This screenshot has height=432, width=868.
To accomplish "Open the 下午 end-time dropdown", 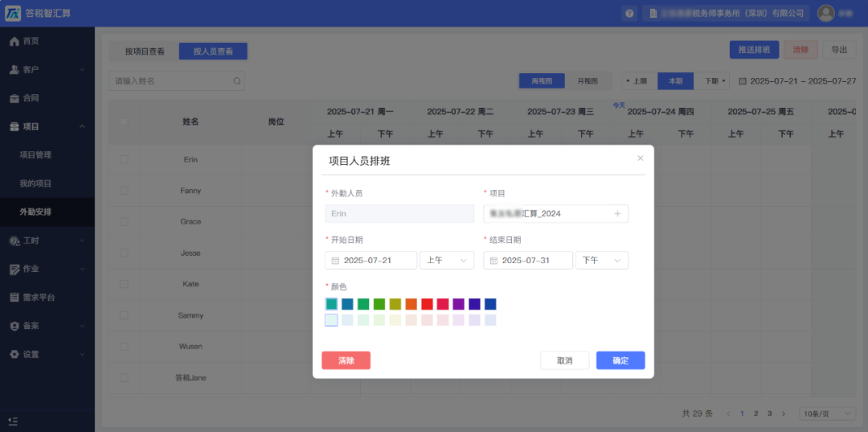I will click(x=602, y=261).
